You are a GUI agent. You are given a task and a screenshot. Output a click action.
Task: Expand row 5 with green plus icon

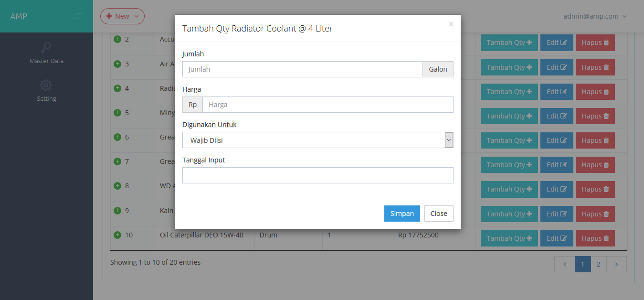[x=117, y=113]
